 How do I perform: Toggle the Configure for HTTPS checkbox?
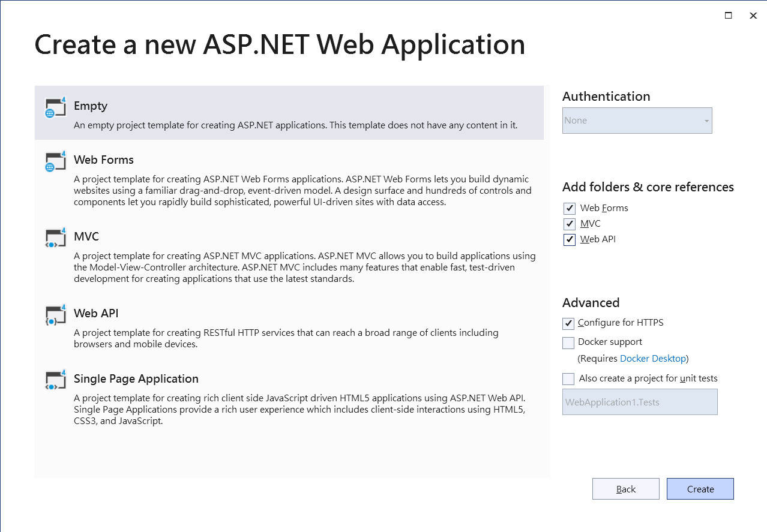coord(568,323)
